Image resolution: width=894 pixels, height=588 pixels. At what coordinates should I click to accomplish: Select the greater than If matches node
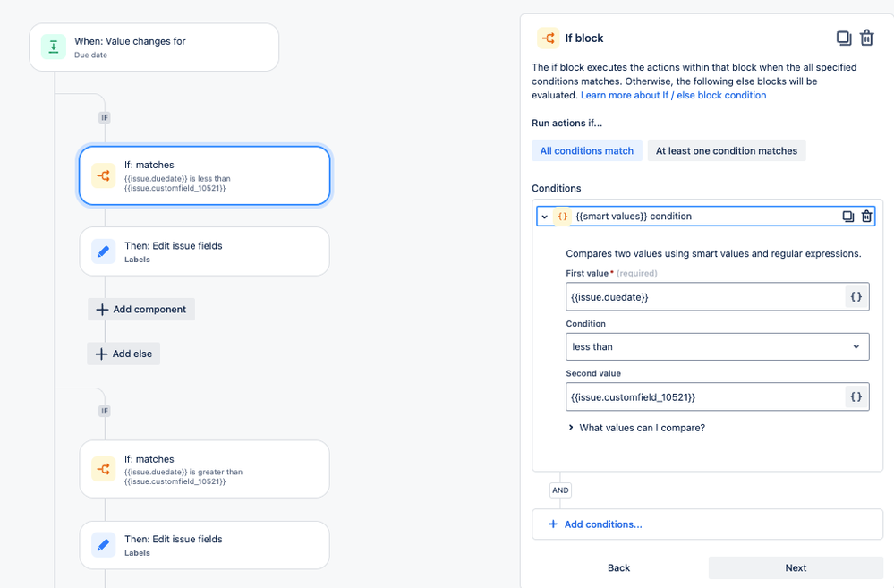pos(205,469)
